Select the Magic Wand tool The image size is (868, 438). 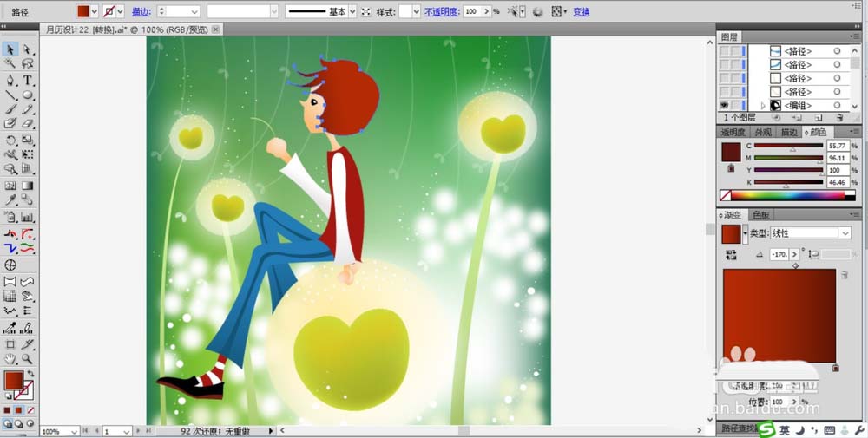click(x=10, y=64)
